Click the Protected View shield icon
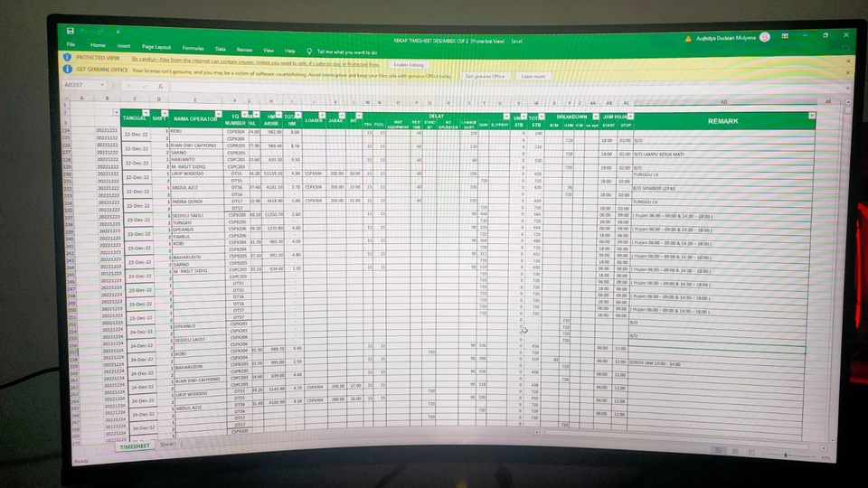The height and width of the screenshot is (488, 868). click(67, 57)
